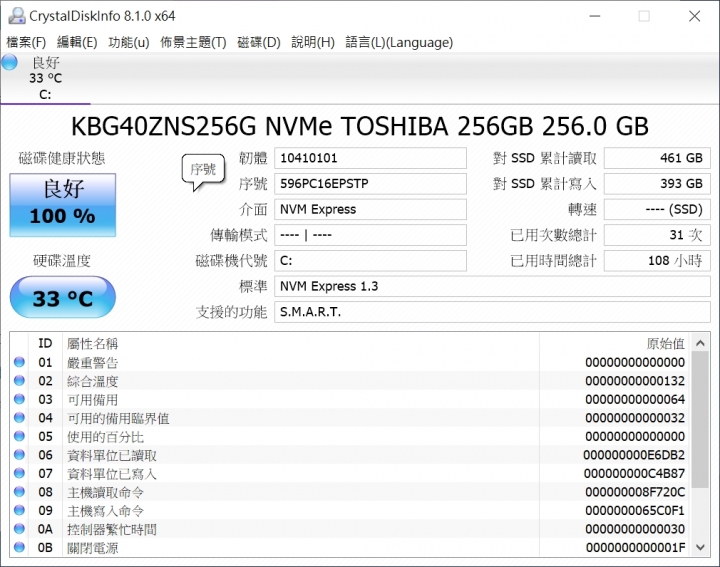Screen dimensions: 720x567
Task: Open the 檔案(F) menu
Action: pyautogui.click(x=26, y=42)
